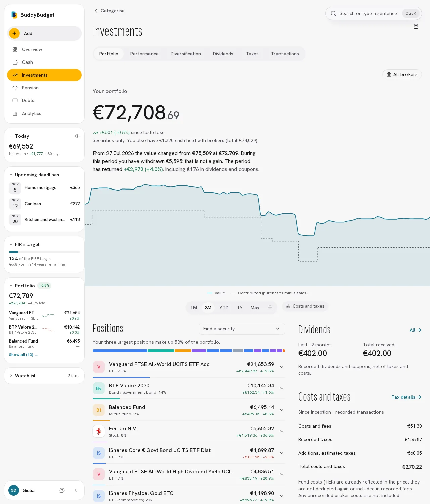
Task: Click the database icon below search
Action: click(x=416, y=26)
